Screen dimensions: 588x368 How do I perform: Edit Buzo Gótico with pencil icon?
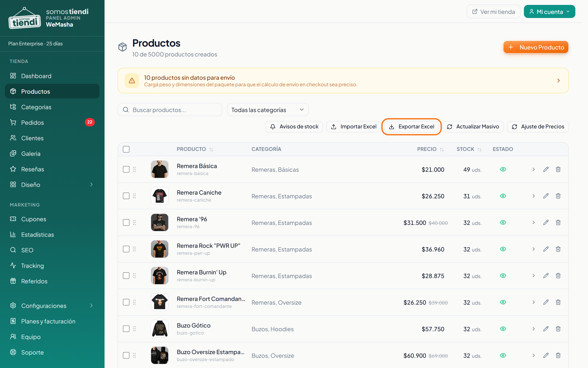pos(546,329)
